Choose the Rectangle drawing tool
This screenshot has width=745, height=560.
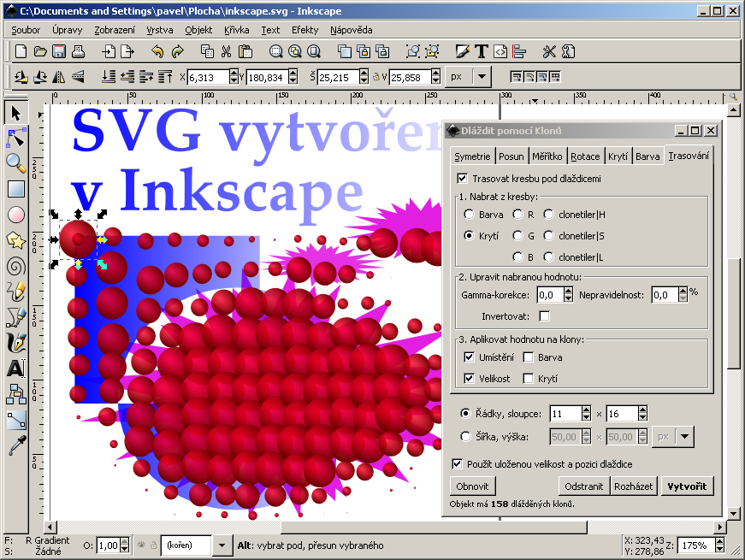[16, 189]
